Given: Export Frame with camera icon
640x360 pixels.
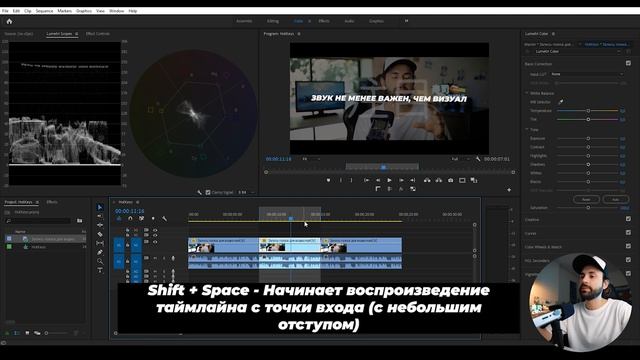Looking at the screenshot, I should pyautogui.click(x=451, y=180).
